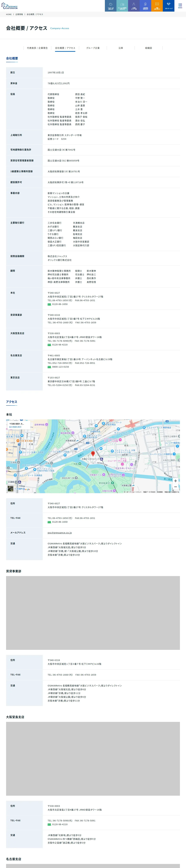Click the 〒461-0005 postal code
The image size is (186, 868).
pyautogui.click(x=54, y=355)
